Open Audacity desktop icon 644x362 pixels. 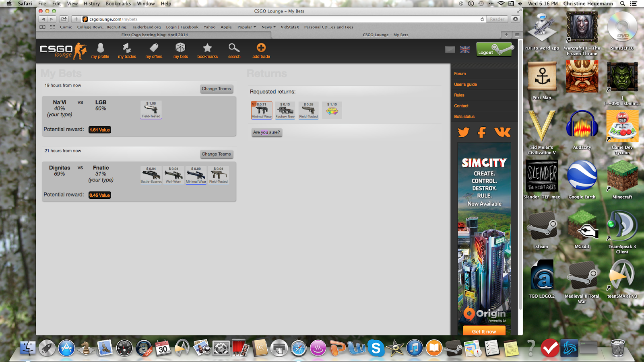582,130
